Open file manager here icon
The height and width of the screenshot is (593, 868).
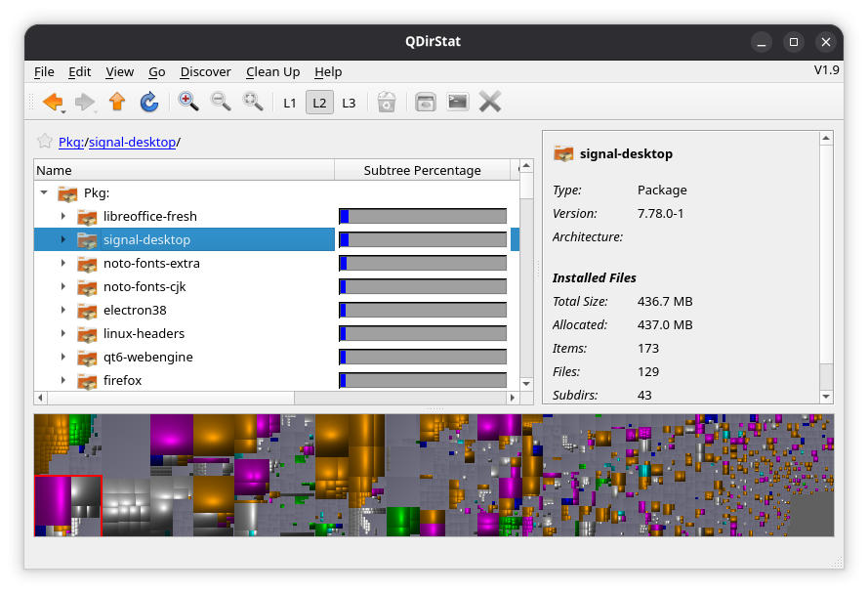click(425, 103)
